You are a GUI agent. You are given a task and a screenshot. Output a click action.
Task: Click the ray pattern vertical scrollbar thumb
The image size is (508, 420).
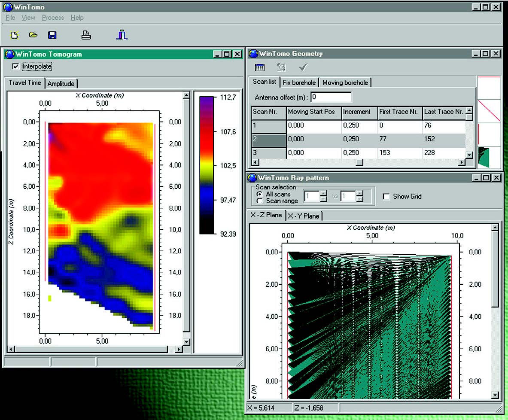tap(495, 269)
